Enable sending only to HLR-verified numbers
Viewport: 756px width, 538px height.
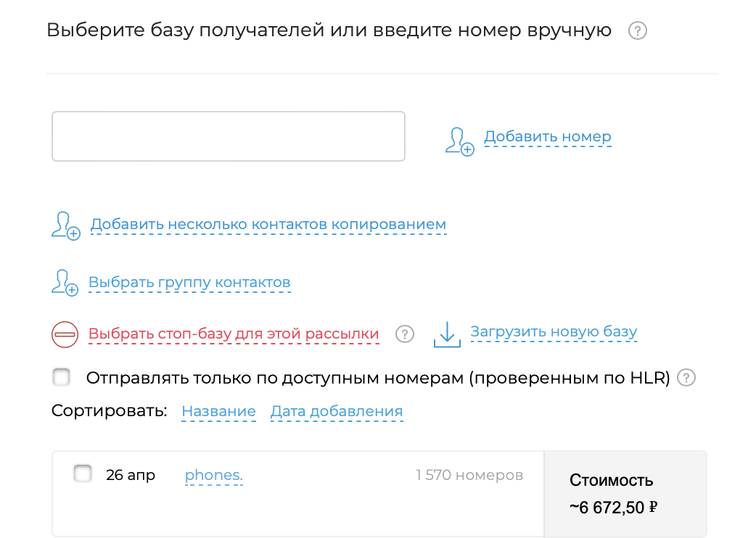(x=62, y=377)
